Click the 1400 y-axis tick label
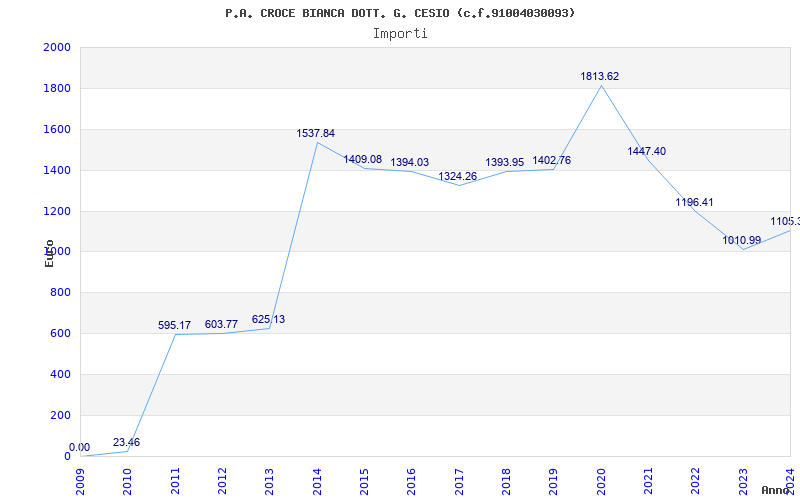Screen dimensions: 800x500 (x=57, y=170)
